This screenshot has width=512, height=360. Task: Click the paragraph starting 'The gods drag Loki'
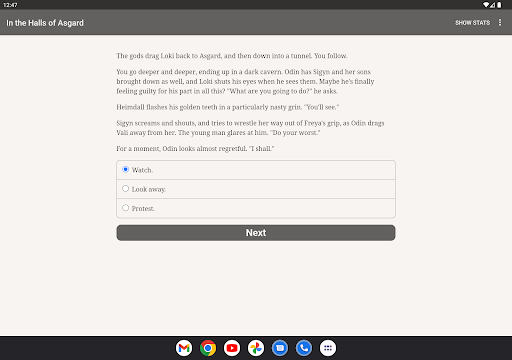tap(232, 56)
